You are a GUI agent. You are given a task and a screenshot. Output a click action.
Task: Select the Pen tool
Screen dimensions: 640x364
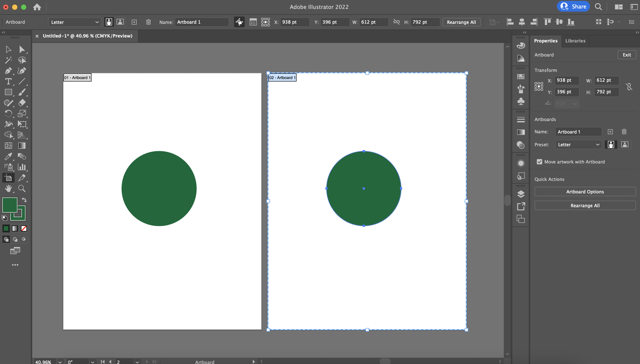(7, 70)
